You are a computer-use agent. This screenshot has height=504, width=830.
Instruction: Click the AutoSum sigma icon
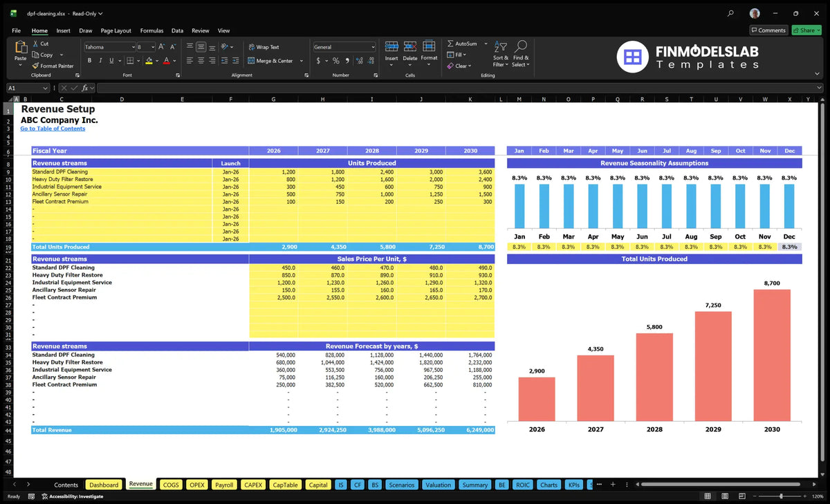click(450, 44)
